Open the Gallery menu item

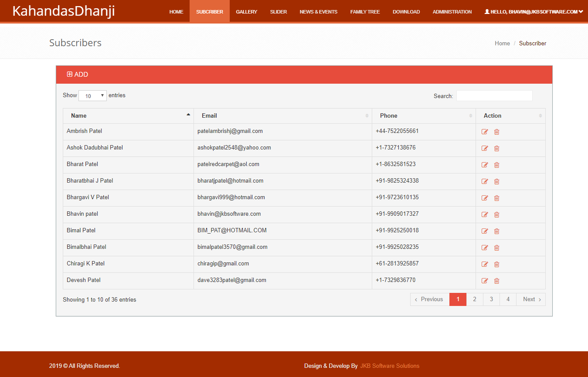click(247, 12)
